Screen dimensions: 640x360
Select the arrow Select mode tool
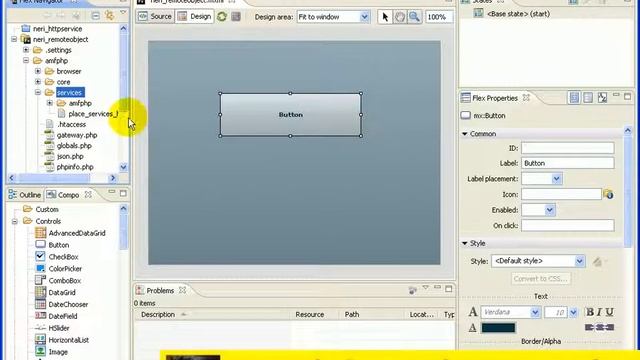pyautogui.click(x=385, y=17)
